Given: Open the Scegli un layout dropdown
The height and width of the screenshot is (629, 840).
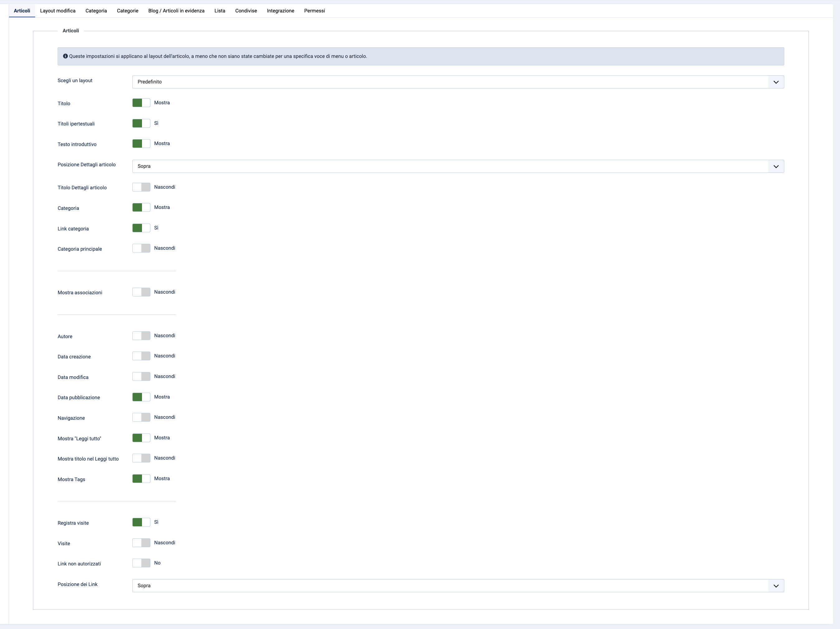Looking at the screenshot, I should pos(458,82).
